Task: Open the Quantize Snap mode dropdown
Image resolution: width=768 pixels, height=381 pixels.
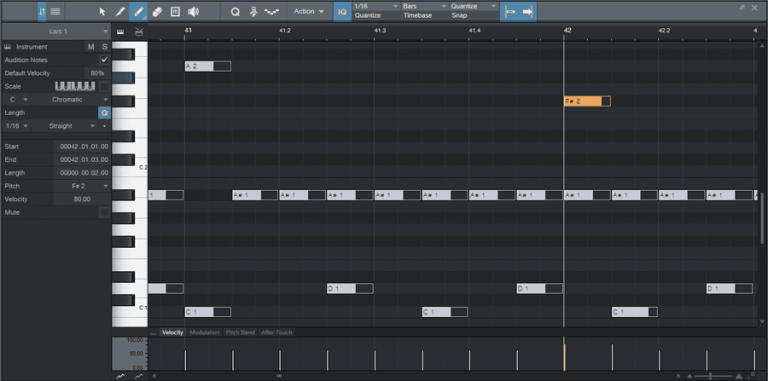Action: tap(474, 6)
